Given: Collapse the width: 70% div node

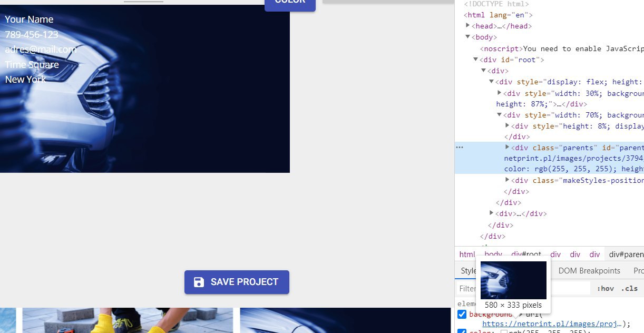Looking at the screenshot, I should point(500,115).
